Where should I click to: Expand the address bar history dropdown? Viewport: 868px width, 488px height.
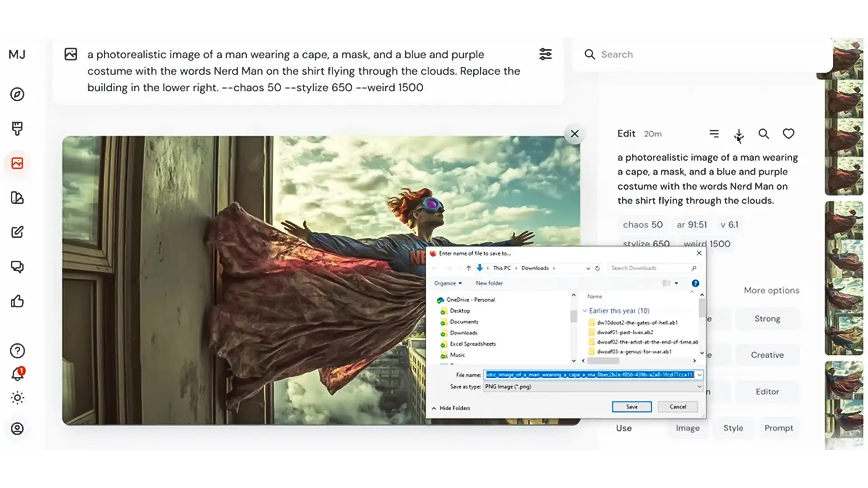point(588,268)
